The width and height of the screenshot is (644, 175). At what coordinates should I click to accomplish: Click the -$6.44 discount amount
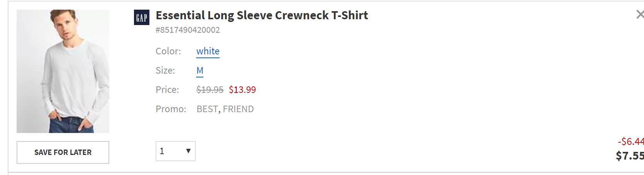pos(631,141)
